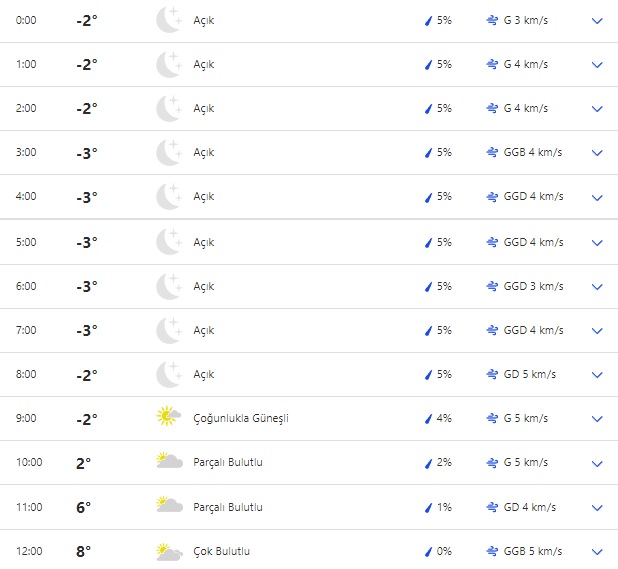The height and width of the screenshot is (569, 618).
Task: Click the 'Çok Bulutlu' condition label
Action: (222, 551)
